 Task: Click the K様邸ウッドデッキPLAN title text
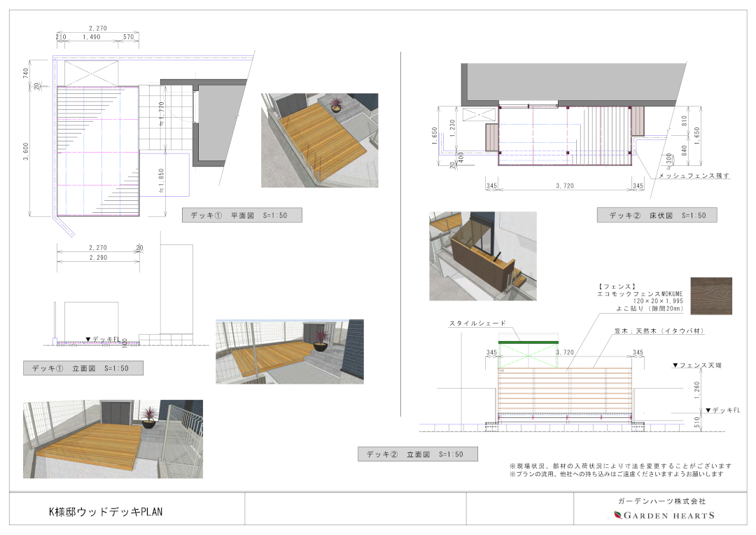(x=106, y=512)
